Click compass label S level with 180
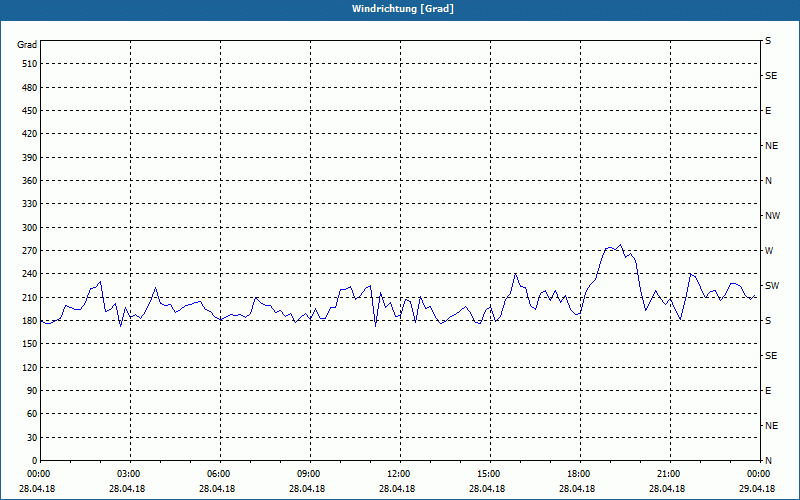Image resolution: width=800 pixels, height=500 pixels. 768,321
